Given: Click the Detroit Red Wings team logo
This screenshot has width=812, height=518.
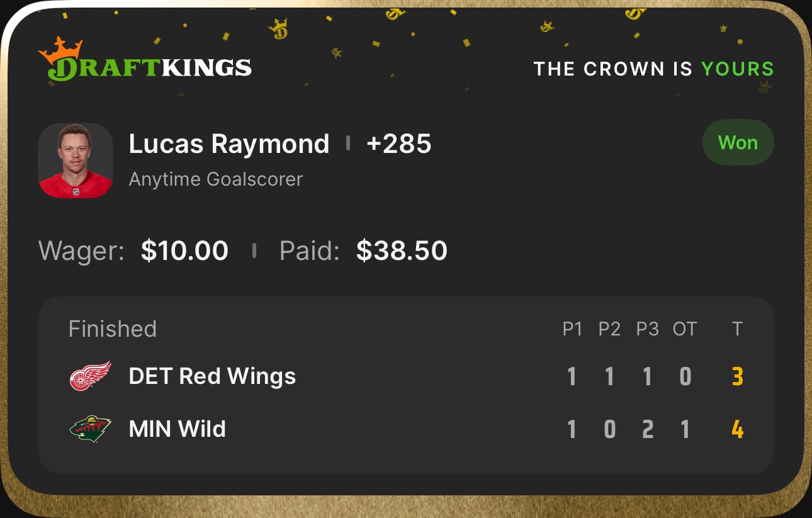Looking at the screenshot, I should pyautogui.click(x=90, y=376).
